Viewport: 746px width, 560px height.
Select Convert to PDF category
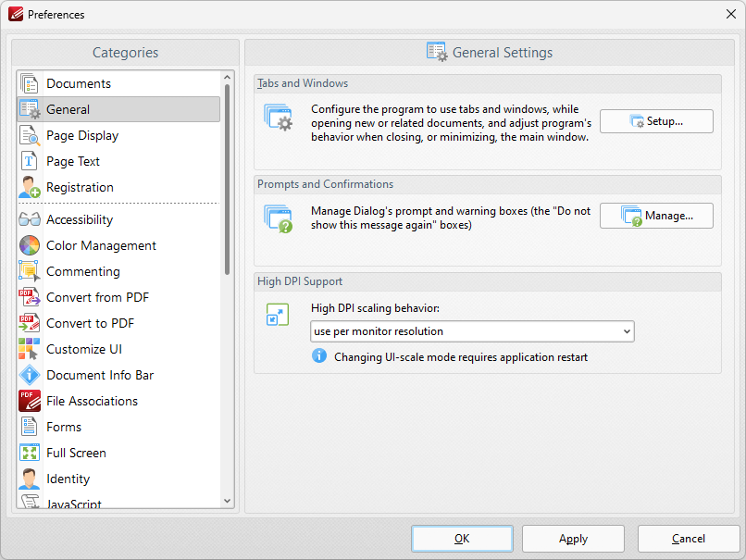coord(119,323)
